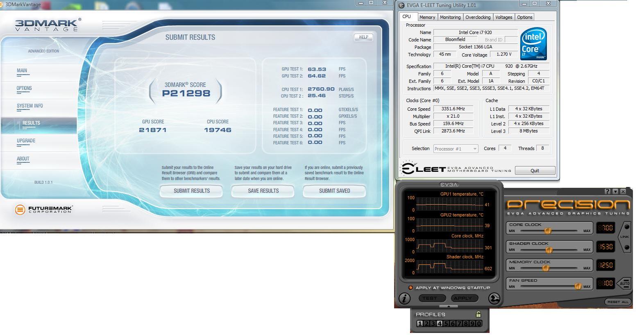The height and width of the screenshot is (335, 644).
Task: Click the Futuremark Corporation logo
Action: pos(43,210)
